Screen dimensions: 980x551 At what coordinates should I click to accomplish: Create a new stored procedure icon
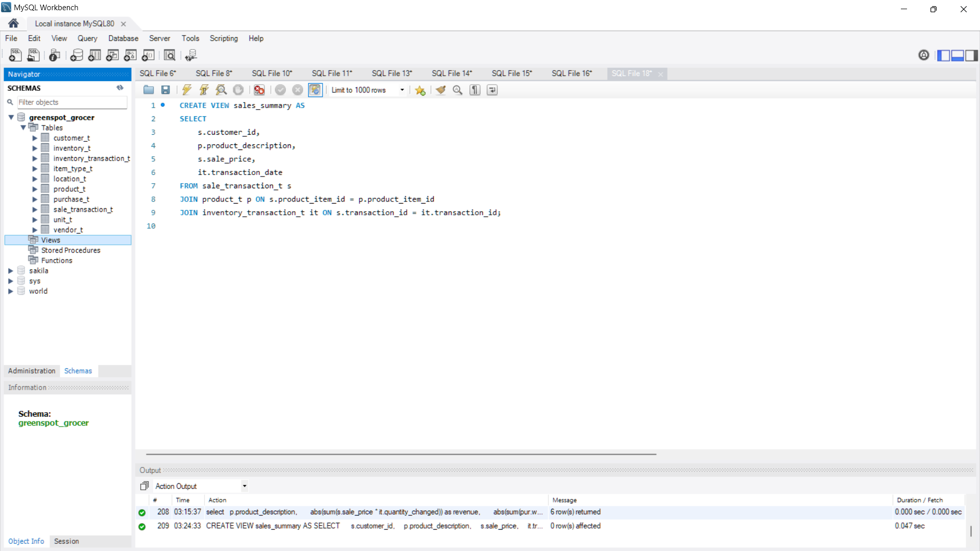(130, 55)
